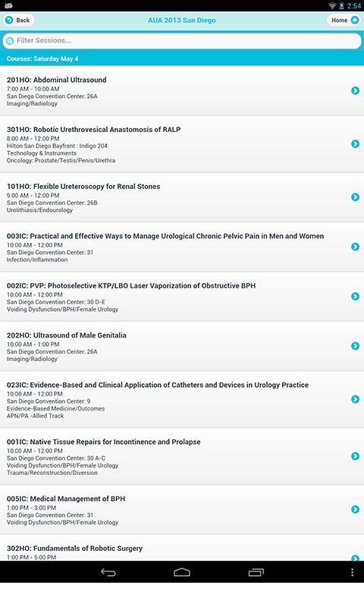Tap chevron for 003IC Chronic Pelvic Pain session
Image resolution: width=364 pixels, height=607 pixels.
355,247
